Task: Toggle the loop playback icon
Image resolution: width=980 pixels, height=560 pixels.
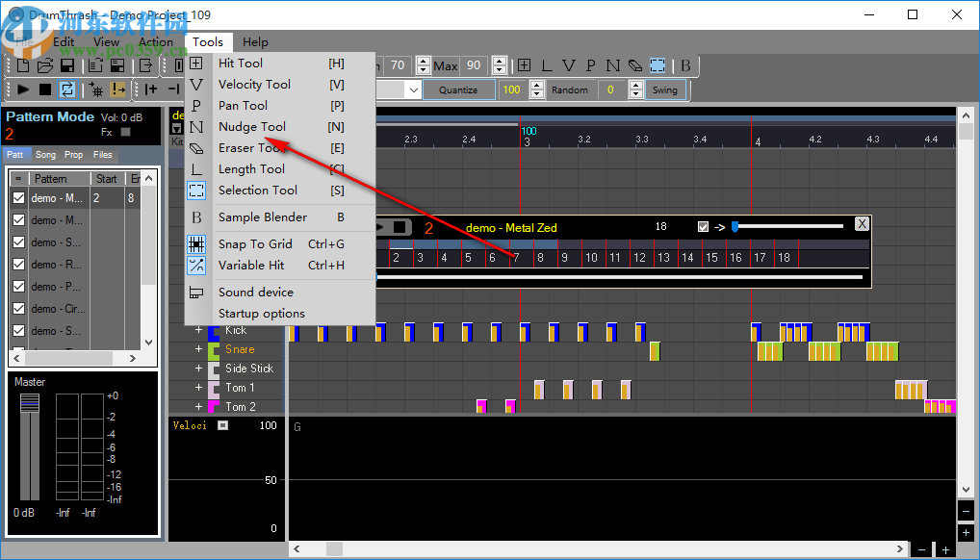Action: pyautogui.click(x=67, y=89)
